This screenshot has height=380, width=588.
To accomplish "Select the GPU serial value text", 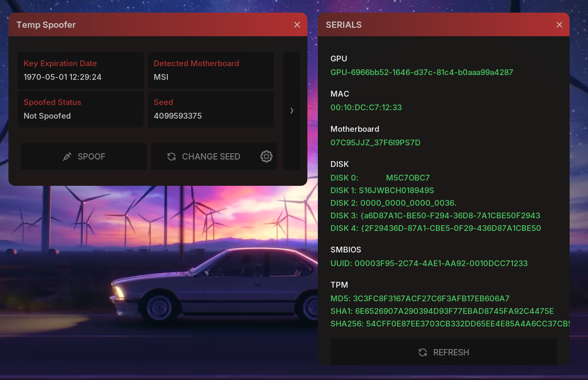I will point(422,72).
